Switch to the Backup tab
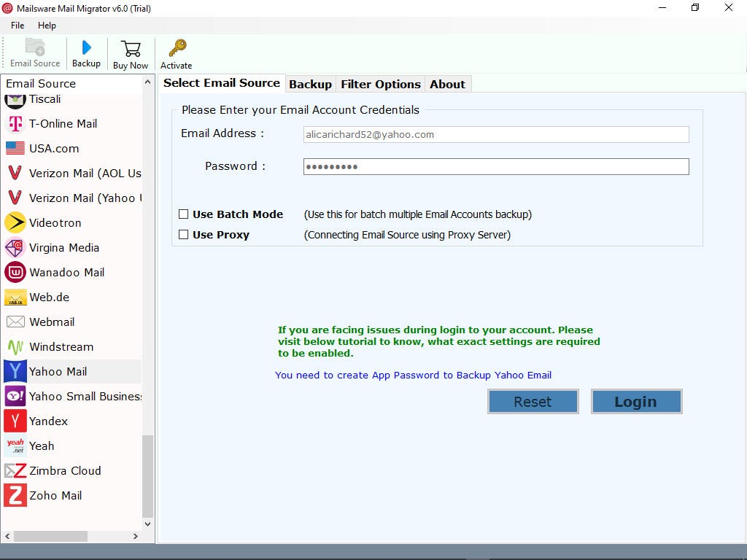747x560 pixels. pyautogui.click(x=310, y=85)
